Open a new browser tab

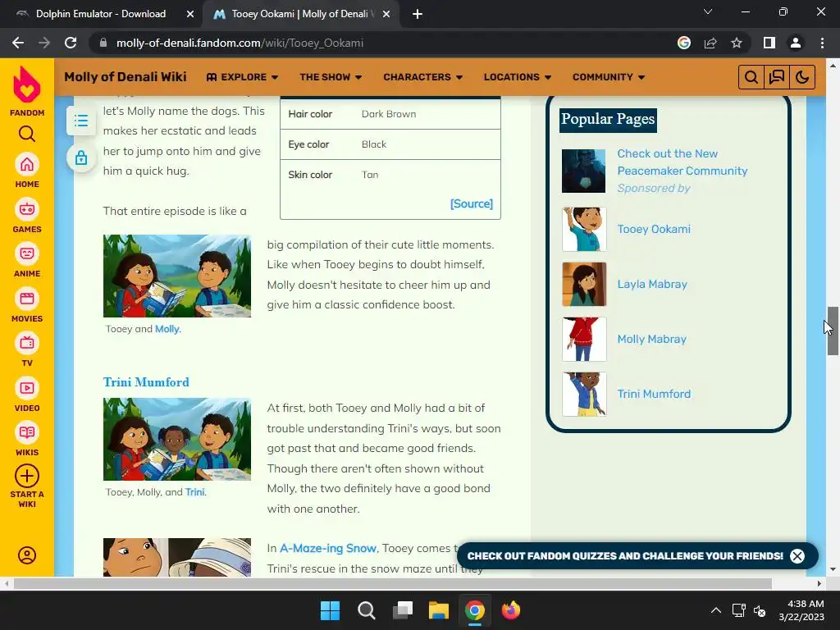click(418, 14)
